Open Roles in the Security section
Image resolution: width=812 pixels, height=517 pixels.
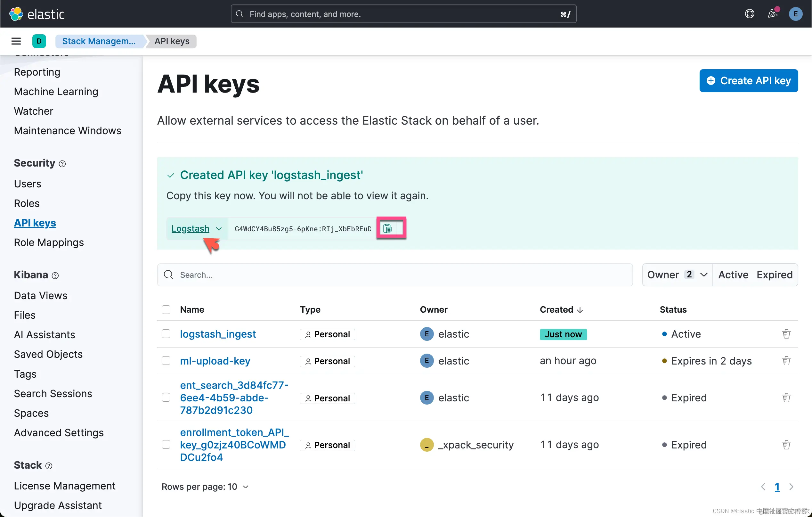[27, 203]
